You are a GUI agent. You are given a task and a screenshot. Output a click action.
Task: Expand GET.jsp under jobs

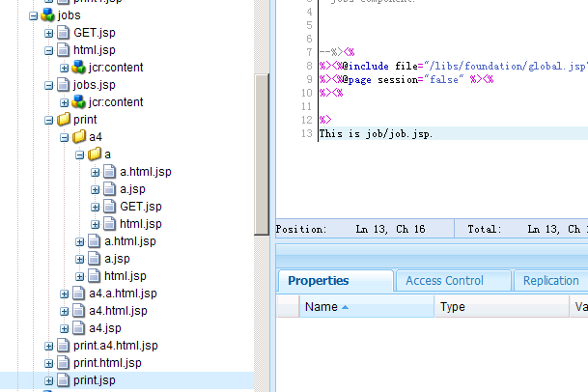coord(48,33)
